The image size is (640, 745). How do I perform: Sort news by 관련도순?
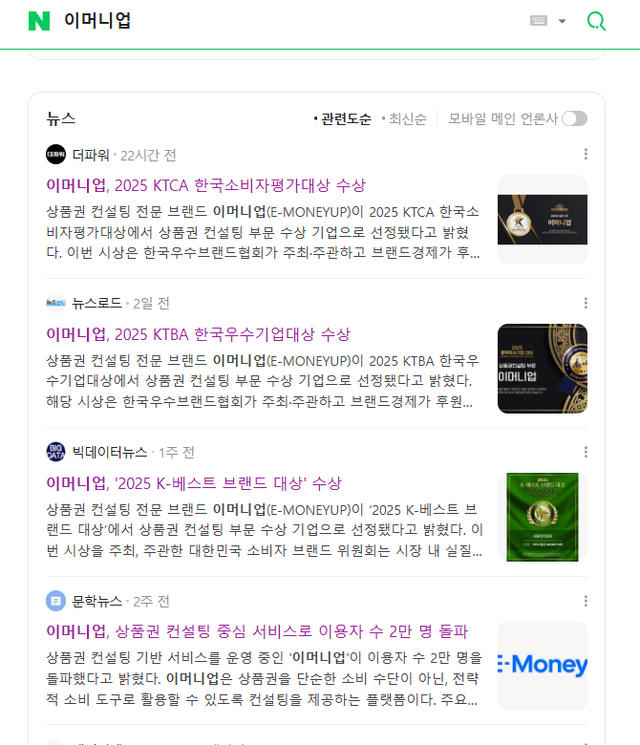342,119
